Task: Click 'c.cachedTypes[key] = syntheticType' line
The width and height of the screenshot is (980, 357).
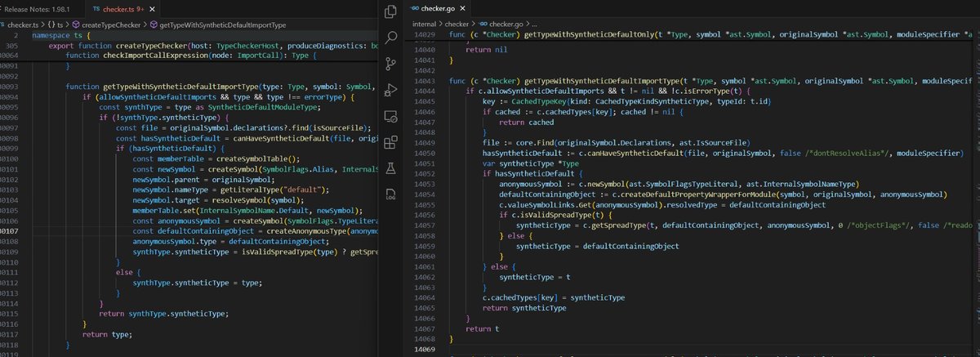Action: point(554,297)
